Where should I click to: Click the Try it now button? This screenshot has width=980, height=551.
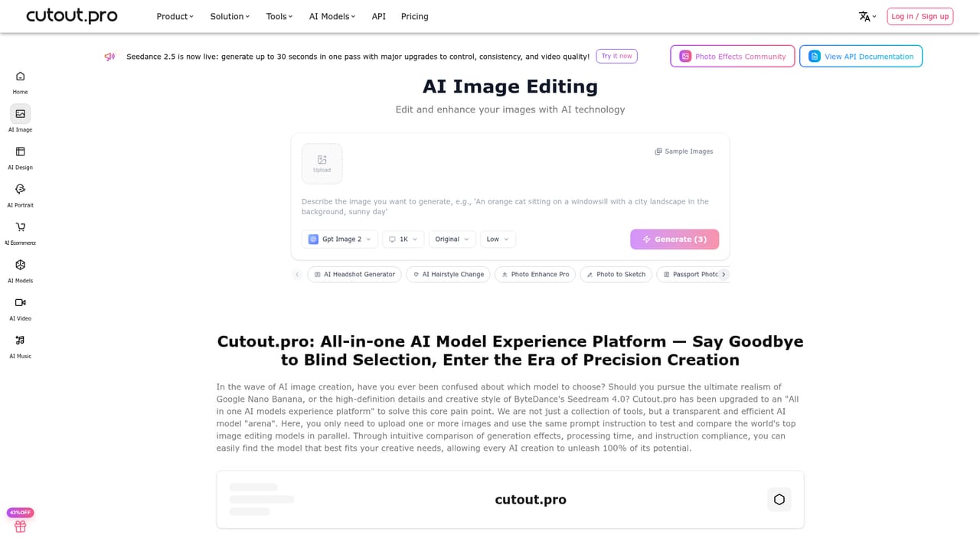pos(616,56)
